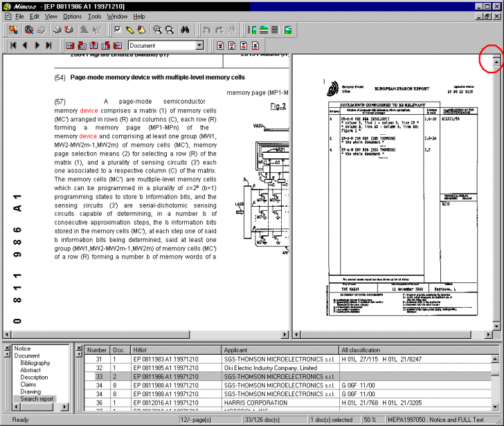Screen dimensions: 504x426
Task: Open the Help menu
Action: (x=139, y=17)
